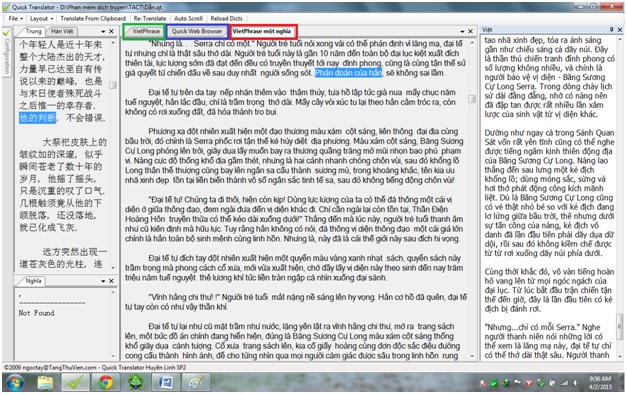Open the Paint app in the taskbar
This screenshot has width=627, height=394.
(x=196, y=382)
